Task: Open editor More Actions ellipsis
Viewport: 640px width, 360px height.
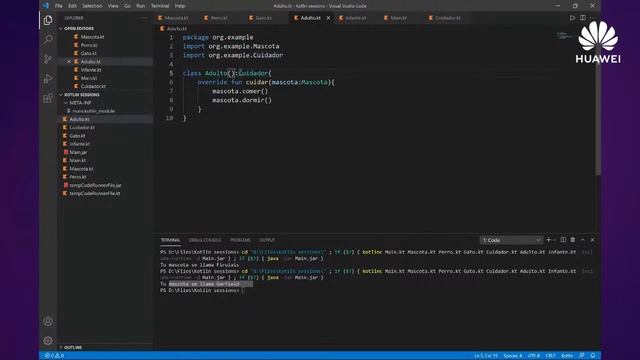Action: (x=592, y=18)
